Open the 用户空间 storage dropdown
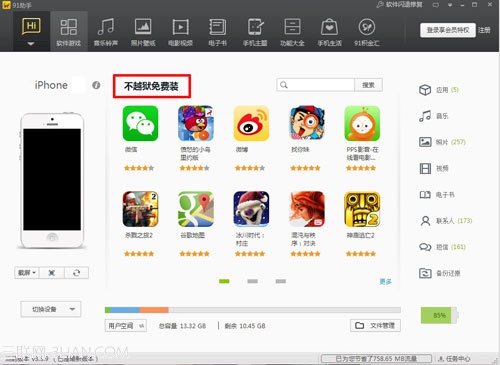Screen dimensions: 500x365 pos(126,326)
